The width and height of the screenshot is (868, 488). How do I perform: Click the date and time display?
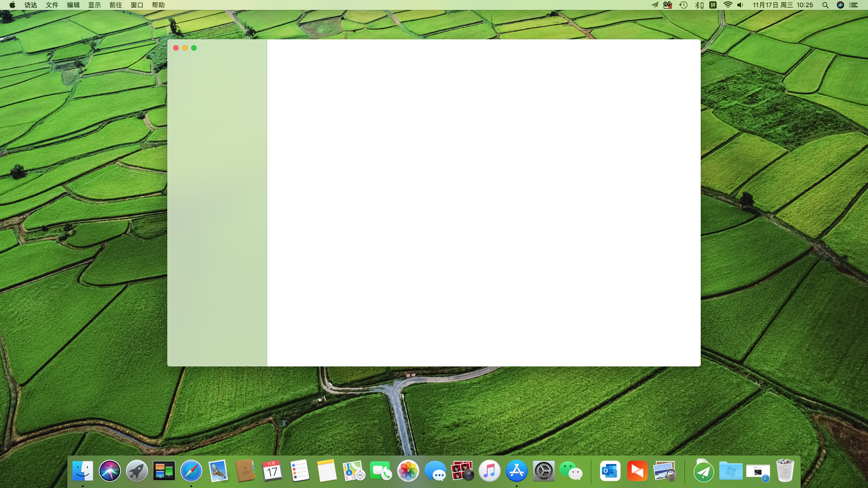pos(783,5)
